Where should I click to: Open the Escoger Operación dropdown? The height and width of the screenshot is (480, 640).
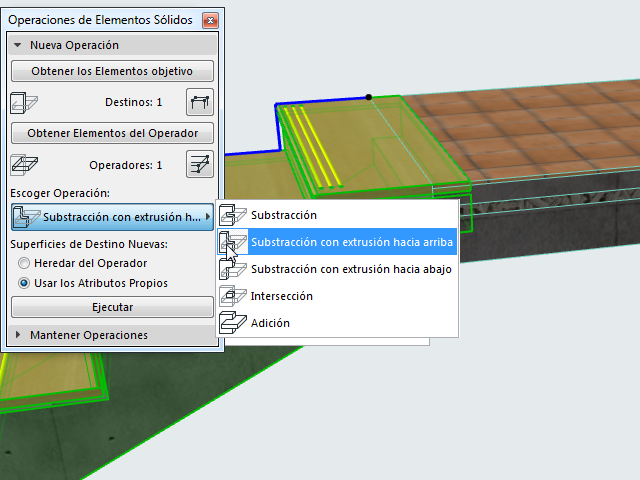(x=112, y=217)
